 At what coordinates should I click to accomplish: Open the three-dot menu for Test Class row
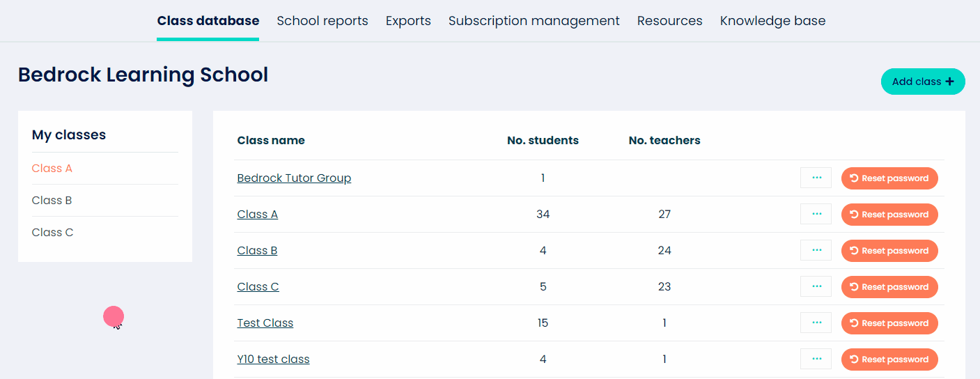point(816,323)
